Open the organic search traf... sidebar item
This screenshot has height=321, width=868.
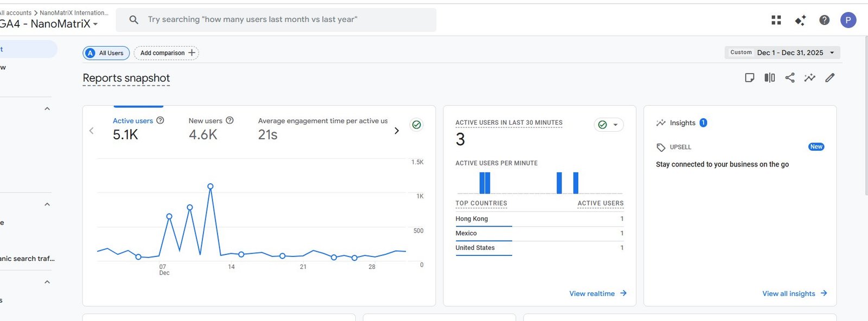coord(27,259)
